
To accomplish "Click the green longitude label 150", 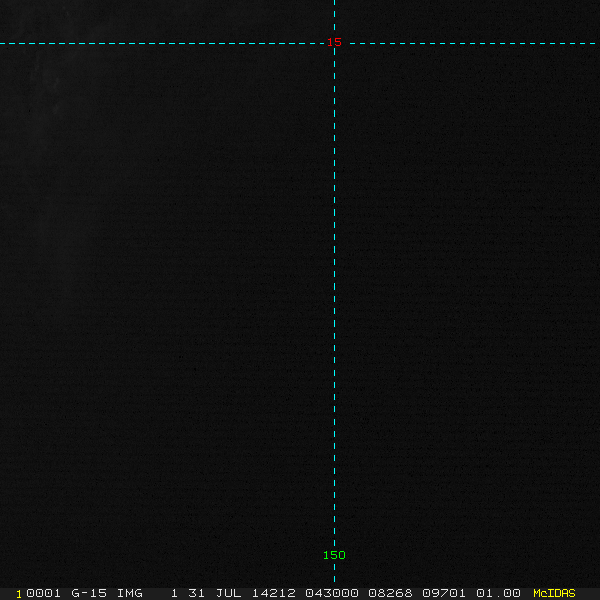I will pos(334,555).
